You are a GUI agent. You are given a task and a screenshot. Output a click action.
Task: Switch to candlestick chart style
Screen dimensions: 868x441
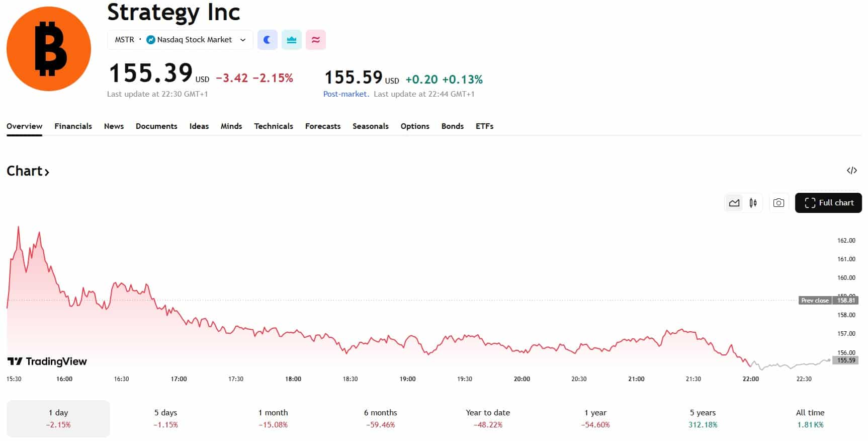[753, 203]
